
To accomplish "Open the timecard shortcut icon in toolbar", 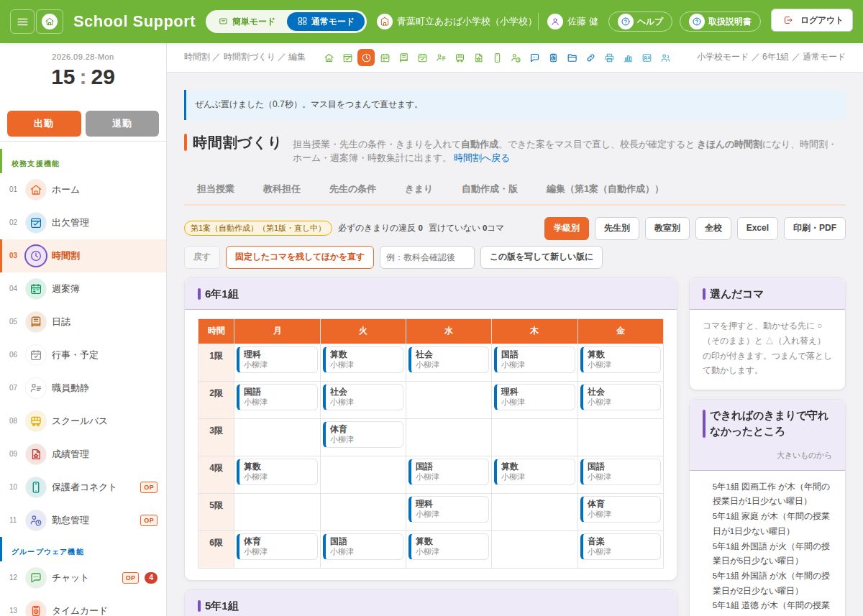I will point(553,58).
